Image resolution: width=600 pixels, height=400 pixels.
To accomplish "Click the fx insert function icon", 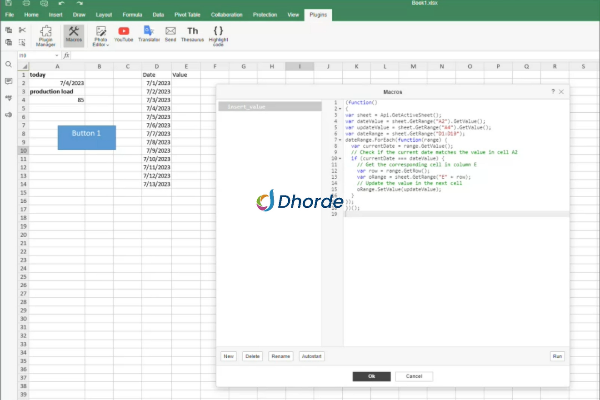I will 66,55.
